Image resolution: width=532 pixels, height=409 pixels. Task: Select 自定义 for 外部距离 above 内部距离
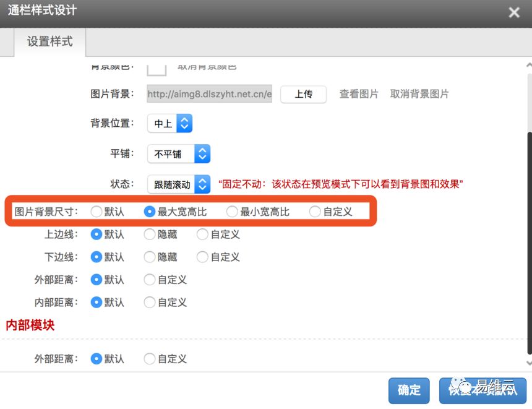pos(149,280)
